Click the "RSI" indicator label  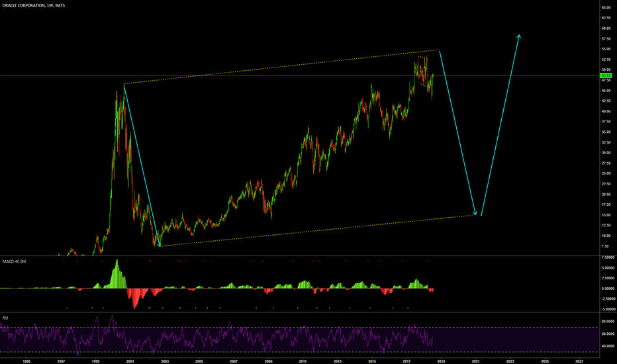[x=5, y=318]
